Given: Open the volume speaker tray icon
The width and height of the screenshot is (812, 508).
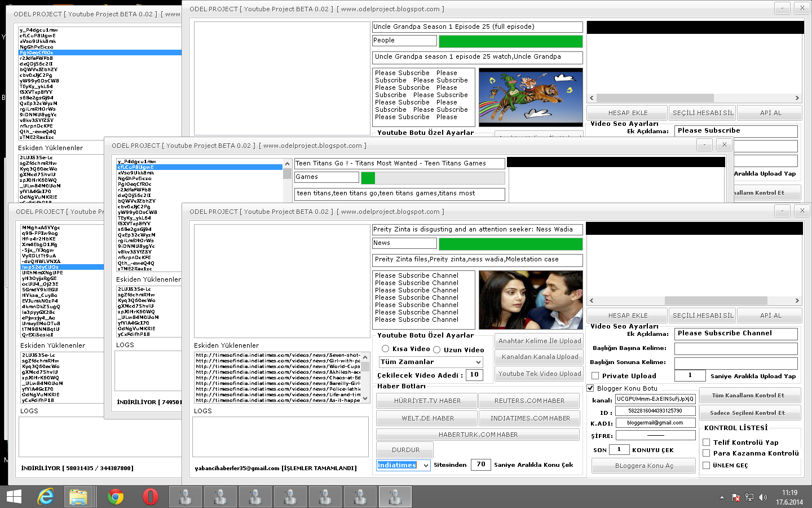Looking at the screenshot, I should [763, 497].
